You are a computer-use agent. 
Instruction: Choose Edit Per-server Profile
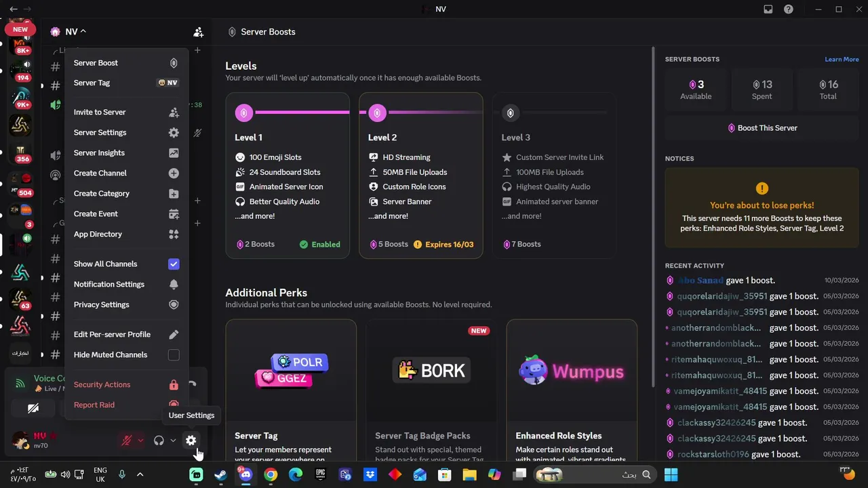(126, 335)
